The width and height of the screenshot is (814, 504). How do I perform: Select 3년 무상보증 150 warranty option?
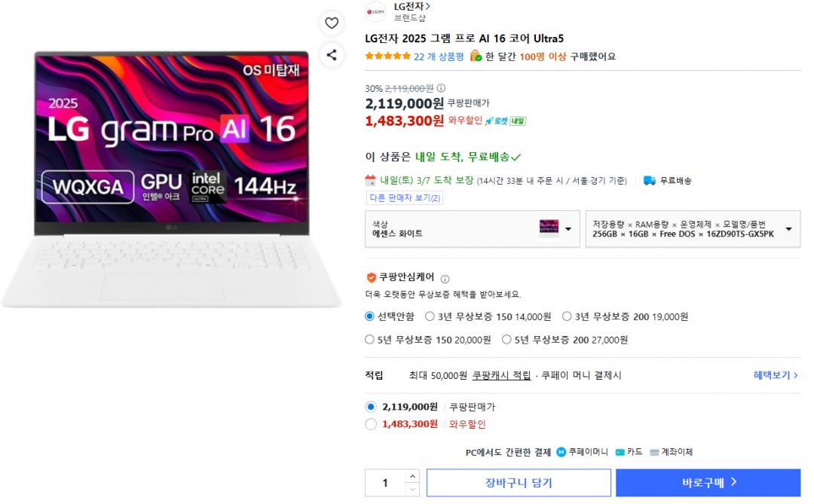tap(430, 317)
